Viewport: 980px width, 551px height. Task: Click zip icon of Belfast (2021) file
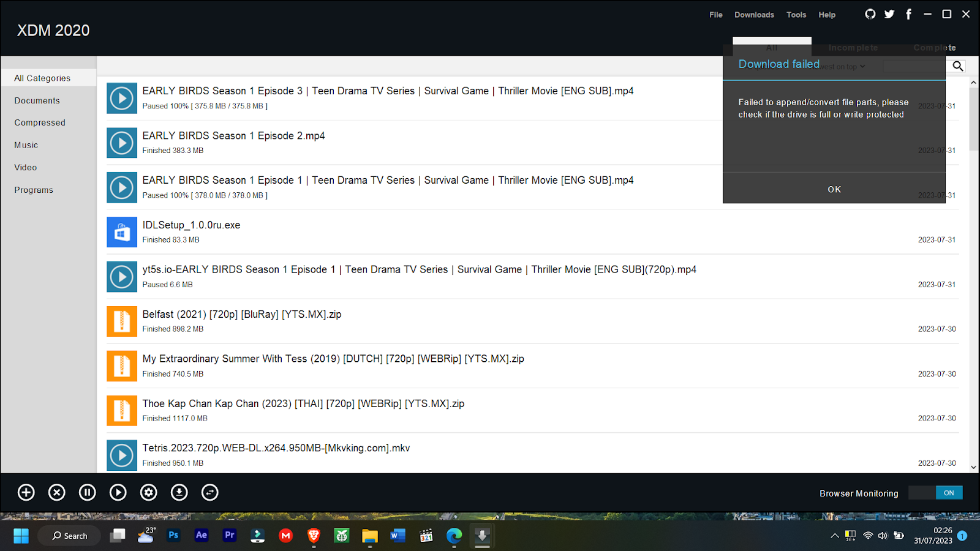(122, 321)
